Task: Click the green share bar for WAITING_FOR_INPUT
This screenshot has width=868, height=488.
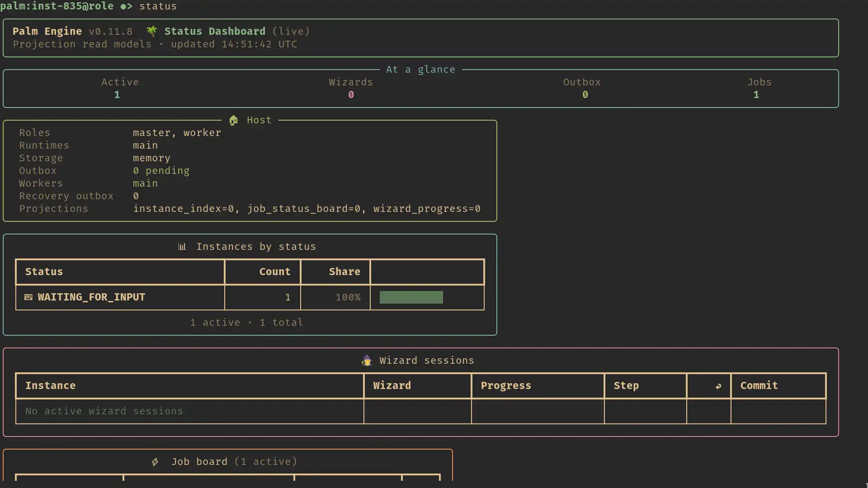Action: [x=411, y=297]
